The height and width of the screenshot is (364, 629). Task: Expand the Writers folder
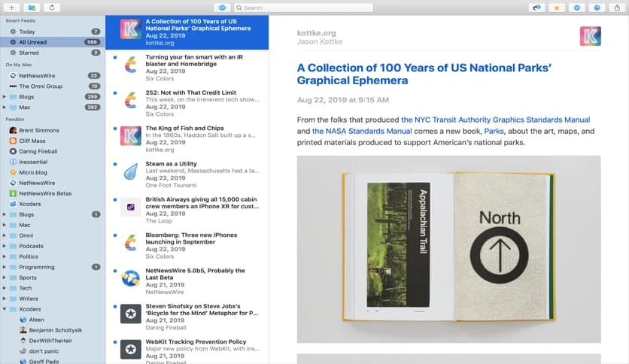5,299
